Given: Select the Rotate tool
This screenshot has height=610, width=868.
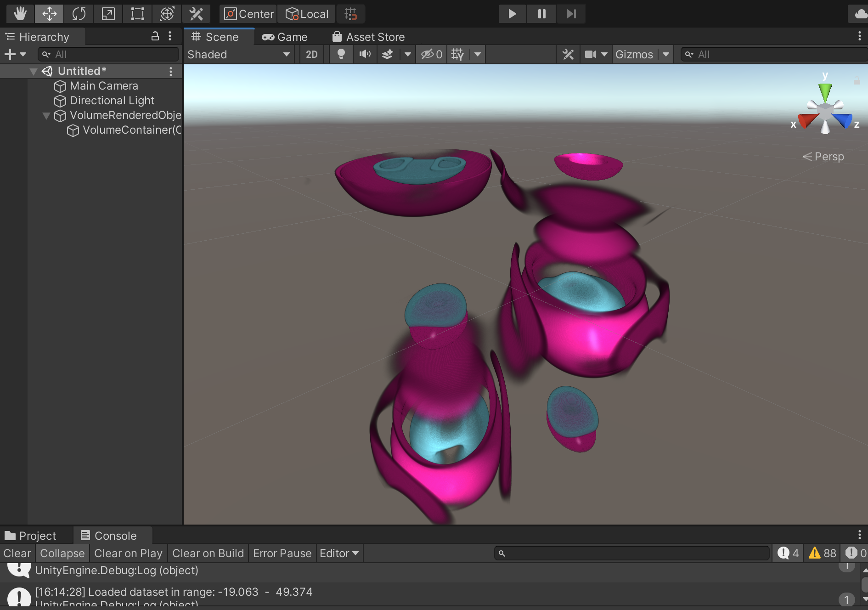Looking at the screenshot, I should coord(79,14).
